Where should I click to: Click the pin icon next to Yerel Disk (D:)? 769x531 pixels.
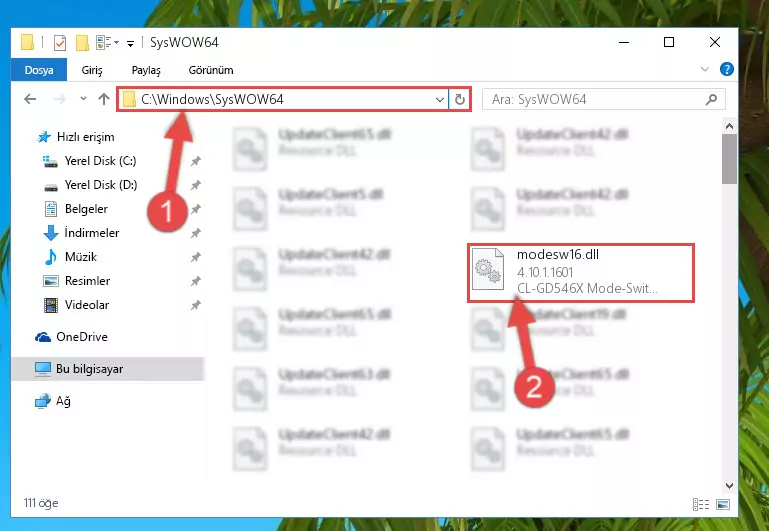coord(196,185)
